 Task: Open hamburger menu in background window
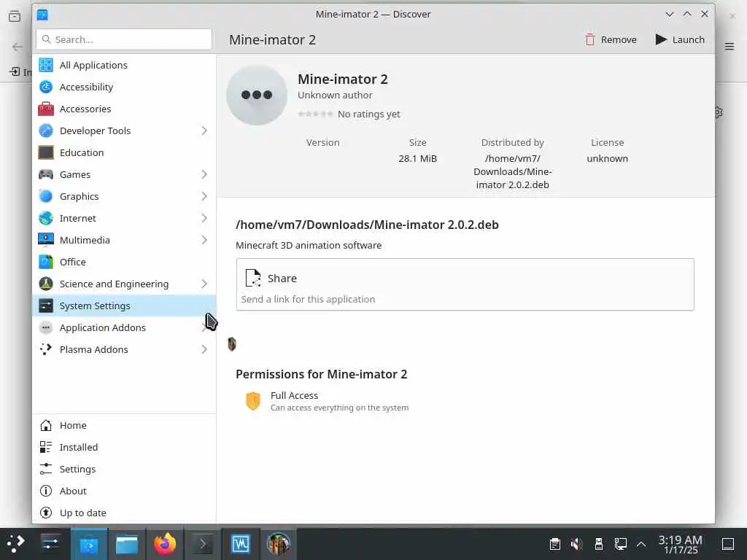(729, 46)
